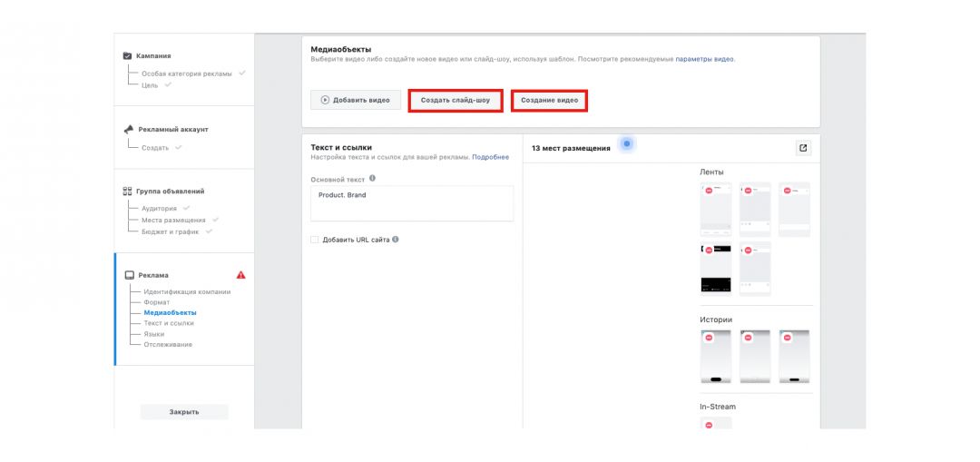
Task: Click the Создать слайд-шоу button
Action: coord(456,100)
